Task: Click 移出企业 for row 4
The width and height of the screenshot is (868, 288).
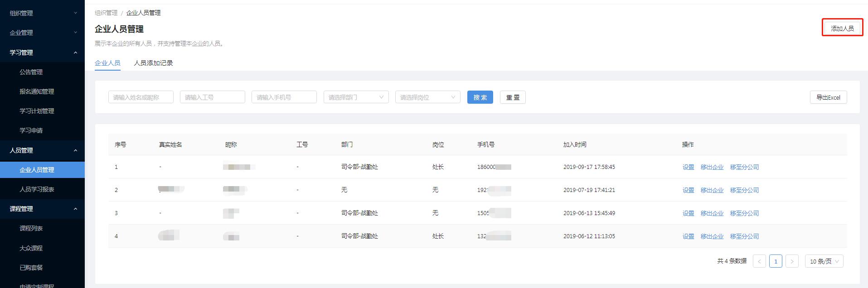Action: (712, 236)
